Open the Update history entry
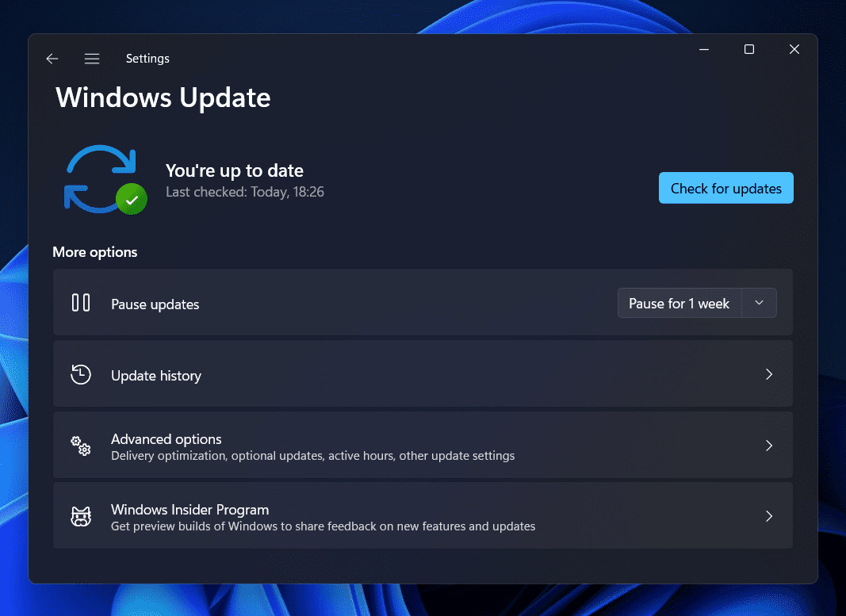The width and height of the screenshot is (846, 616). coord(156,376)
